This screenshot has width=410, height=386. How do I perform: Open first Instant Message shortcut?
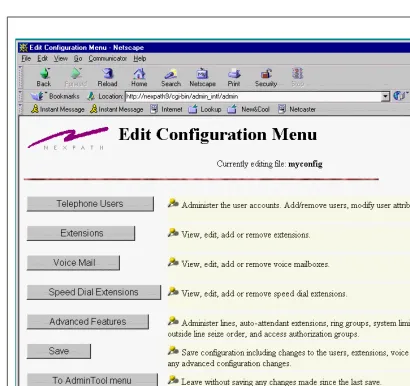point(58,109)
